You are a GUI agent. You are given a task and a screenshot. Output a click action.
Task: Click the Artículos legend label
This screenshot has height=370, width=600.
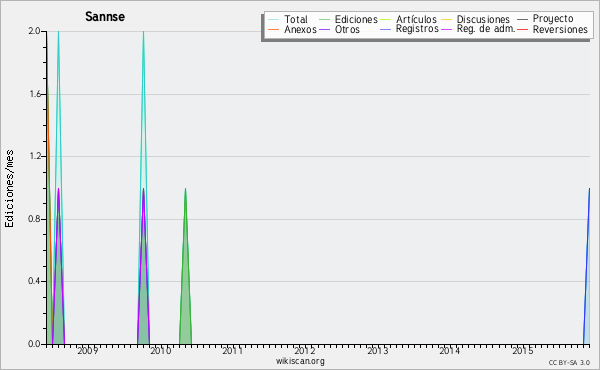pos(416,20)
